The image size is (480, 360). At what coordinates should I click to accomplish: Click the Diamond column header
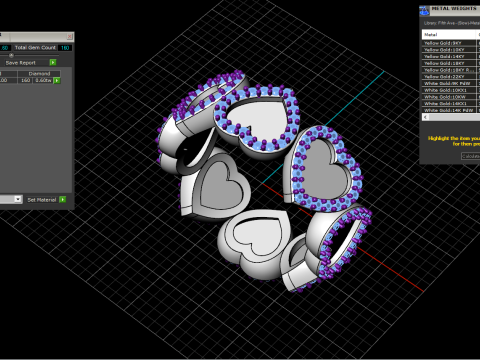pos(39,73)
